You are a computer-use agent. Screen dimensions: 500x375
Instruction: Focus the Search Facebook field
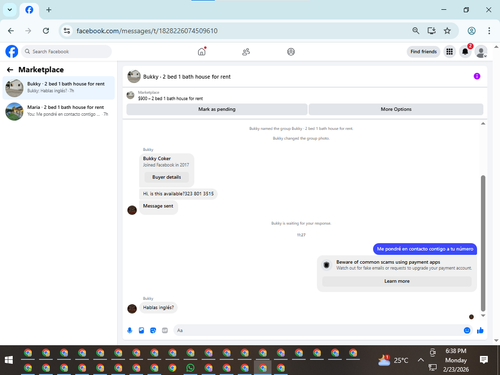click(67, 52)
